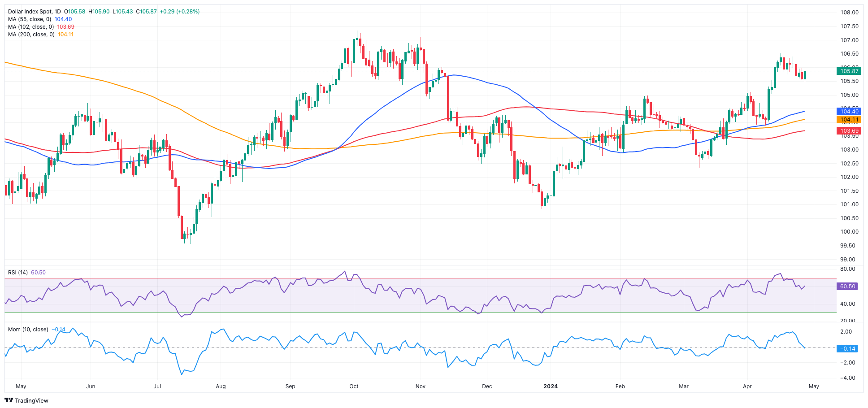Click the Apr label on time axis
The width and height of the screenshot is (868, 408).
tap(747, 386)
